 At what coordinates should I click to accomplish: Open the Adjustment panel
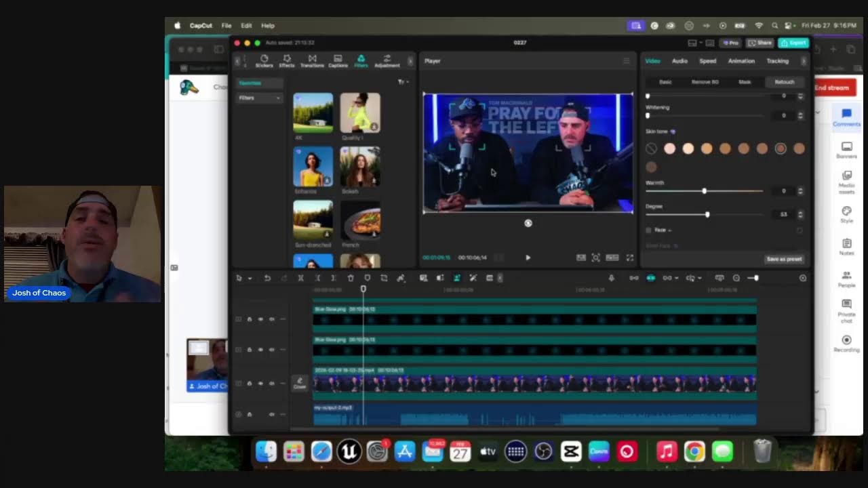387,61
